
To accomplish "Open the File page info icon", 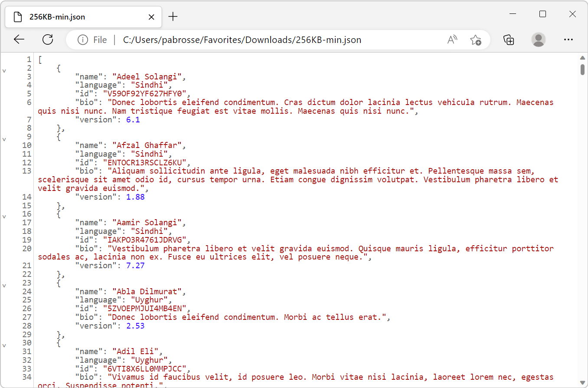I will [x=82, y=39].
